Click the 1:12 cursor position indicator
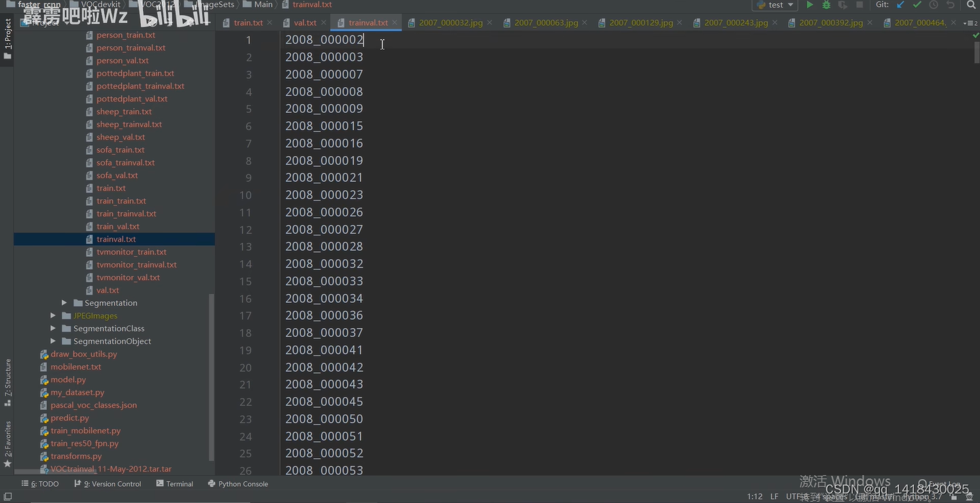The width and height of the screenshot is (980, 503). tap(755, 497)
